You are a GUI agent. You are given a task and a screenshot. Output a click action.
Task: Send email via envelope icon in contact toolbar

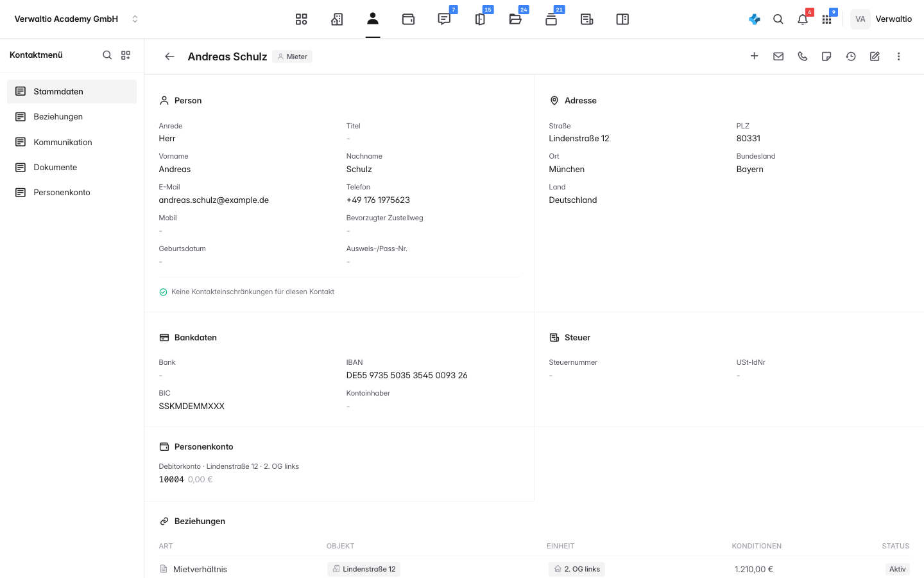(778, 57)
